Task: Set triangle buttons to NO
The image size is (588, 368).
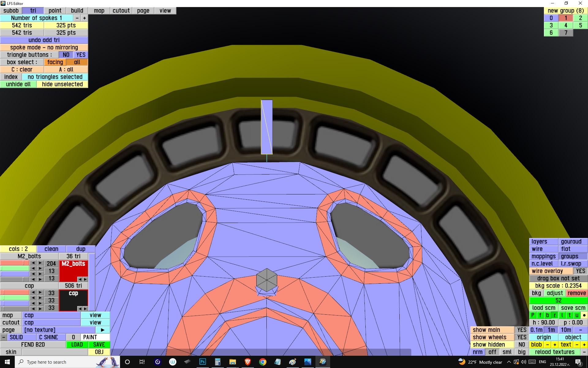Action: point(66,55)
